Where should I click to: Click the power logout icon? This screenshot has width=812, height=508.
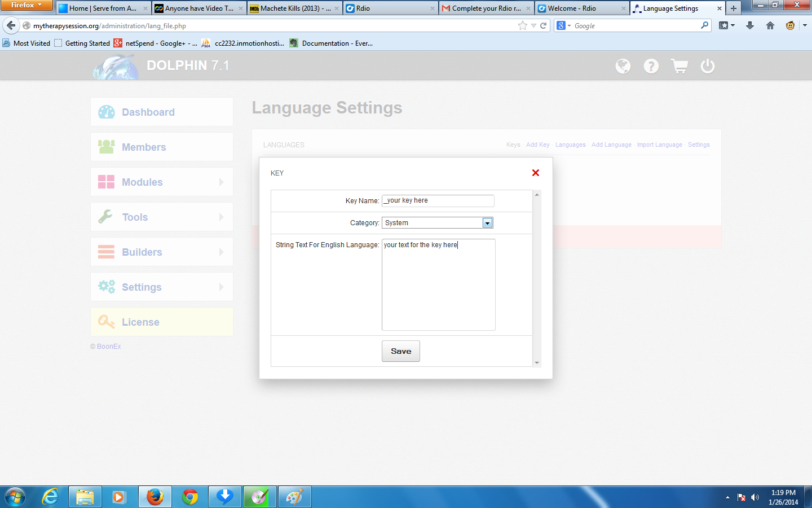(708, 67)
